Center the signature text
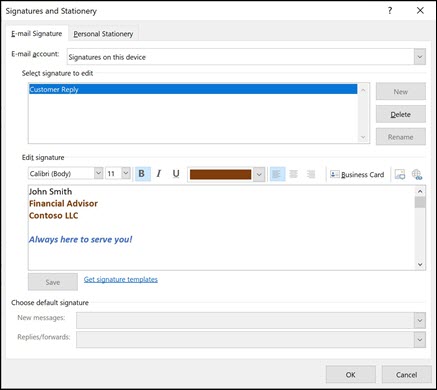Image resolution: width=437 pixels, height=390 pixels. [294, 174]
